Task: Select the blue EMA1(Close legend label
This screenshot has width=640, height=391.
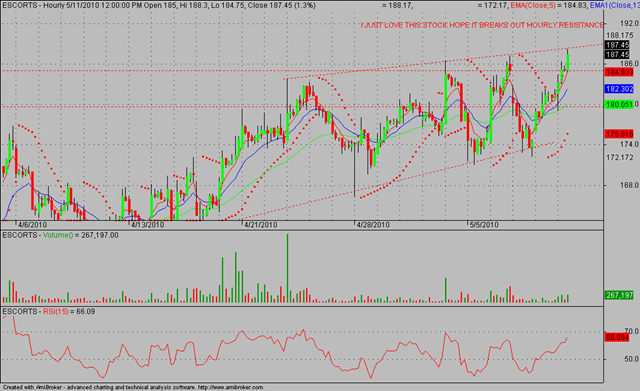Action: (615, 6)
